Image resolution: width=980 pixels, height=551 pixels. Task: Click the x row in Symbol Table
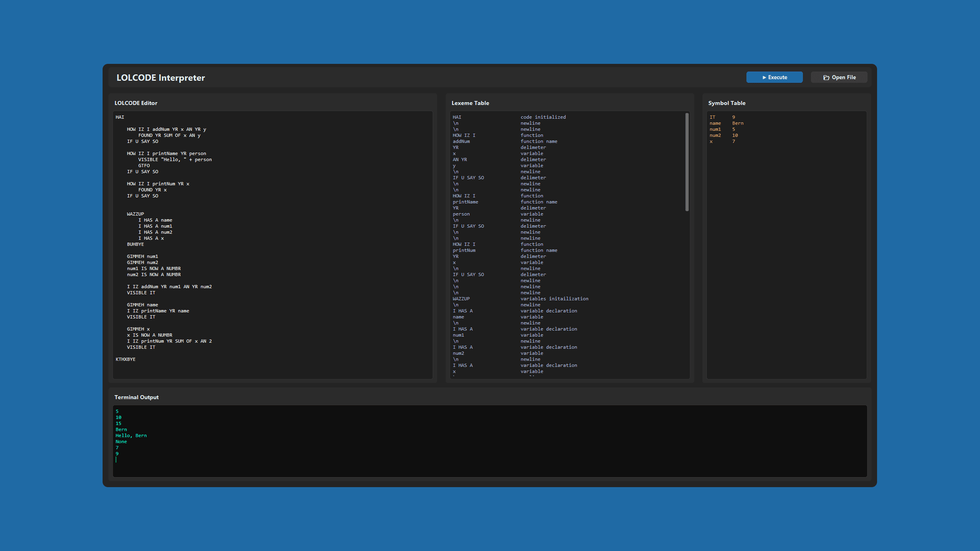point(722,142)
